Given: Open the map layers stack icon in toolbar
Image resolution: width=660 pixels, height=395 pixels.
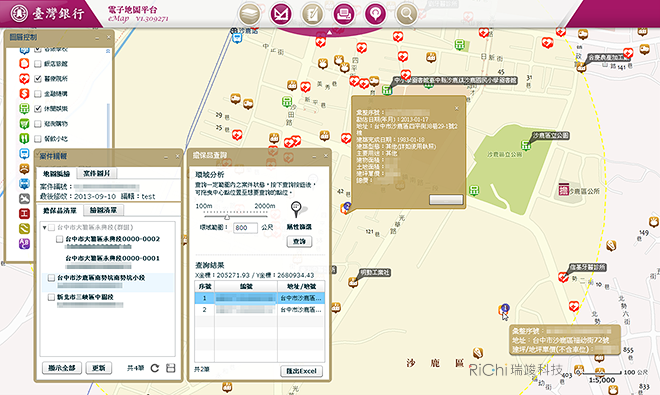Looking at the screenshot, I should pos(249,14).
